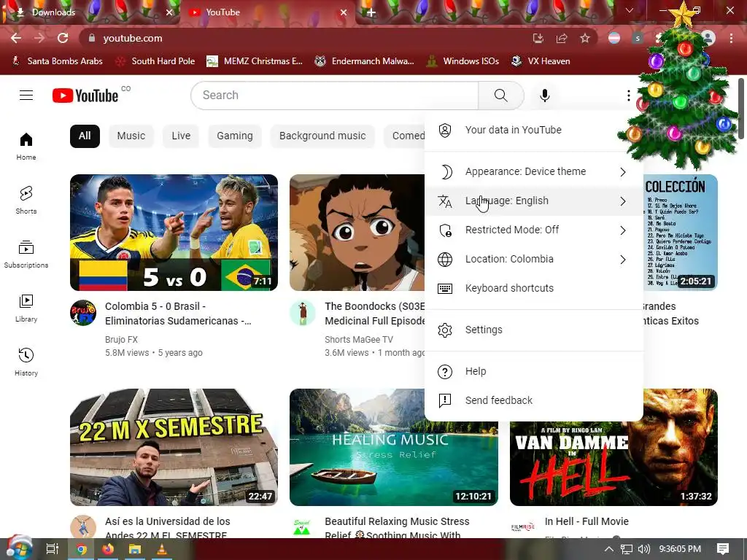Select the All filter chip
Screen dimensions: 747x560
coord(85,136)
